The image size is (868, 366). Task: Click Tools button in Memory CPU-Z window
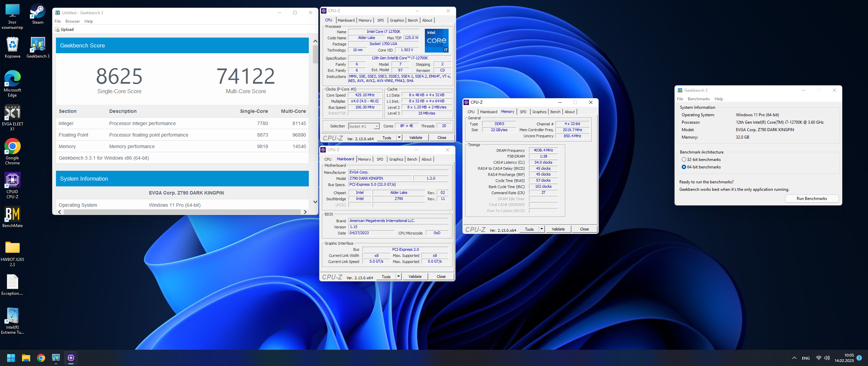tap(529, 229)
